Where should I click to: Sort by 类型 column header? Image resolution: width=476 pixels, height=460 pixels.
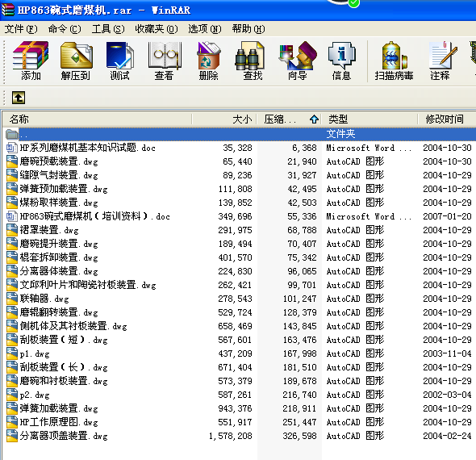click(370, 119)
